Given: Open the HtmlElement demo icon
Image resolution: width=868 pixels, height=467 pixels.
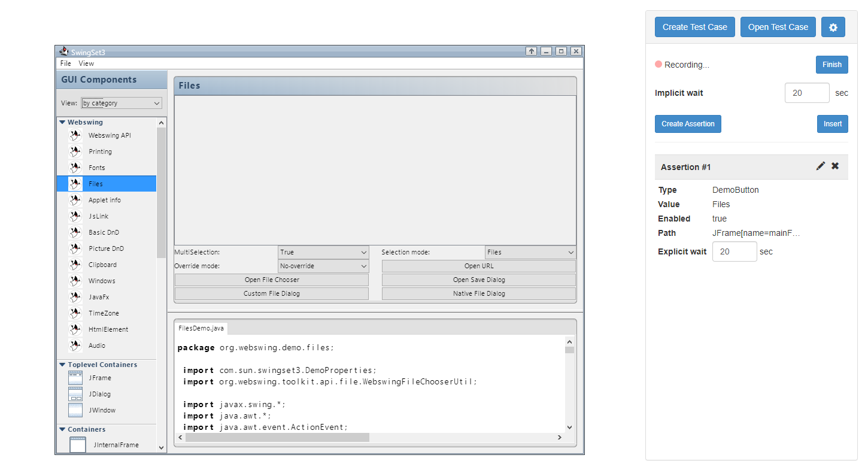Looking at the screenshot, I should (75, 329).
